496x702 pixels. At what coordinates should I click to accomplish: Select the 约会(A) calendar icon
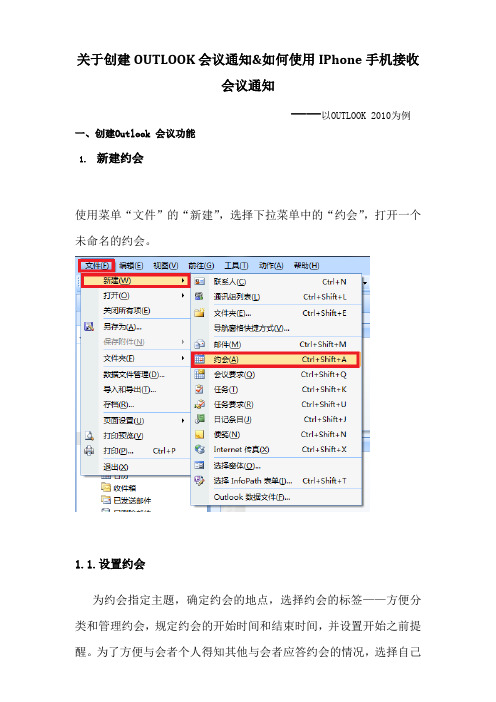(x=200, y=360)
